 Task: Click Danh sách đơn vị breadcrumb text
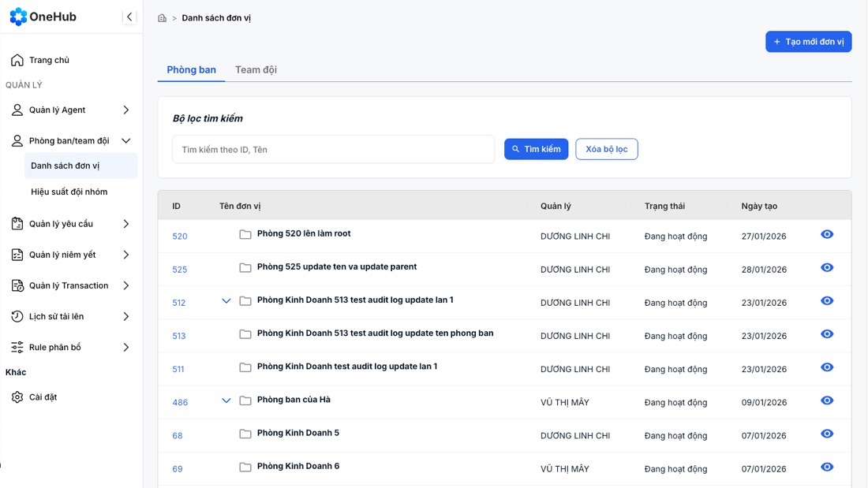tap(216, 18)
